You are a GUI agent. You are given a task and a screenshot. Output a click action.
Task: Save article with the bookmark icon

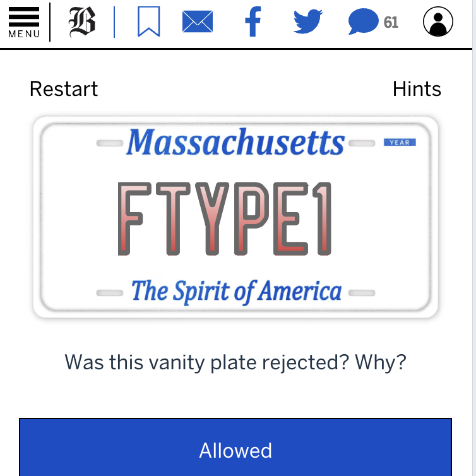pos(148,22)
